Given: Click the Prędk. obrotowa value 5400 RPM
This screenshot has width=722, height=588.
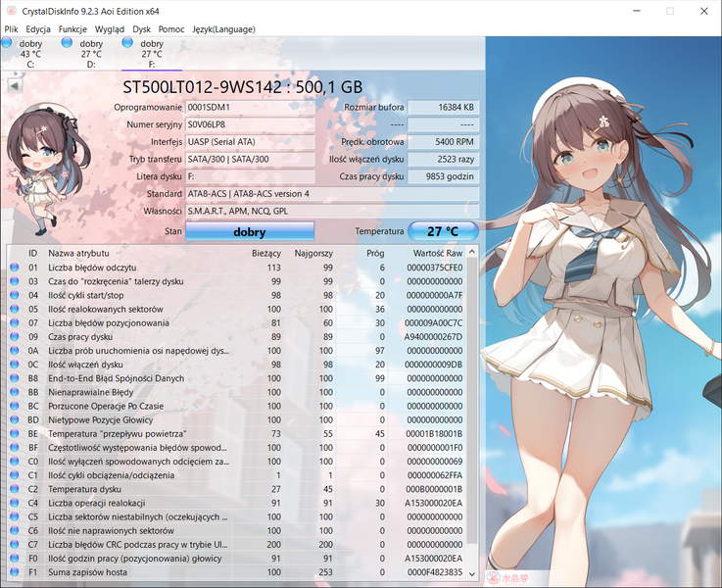Looking at the screenshot, I should [443, 142].
